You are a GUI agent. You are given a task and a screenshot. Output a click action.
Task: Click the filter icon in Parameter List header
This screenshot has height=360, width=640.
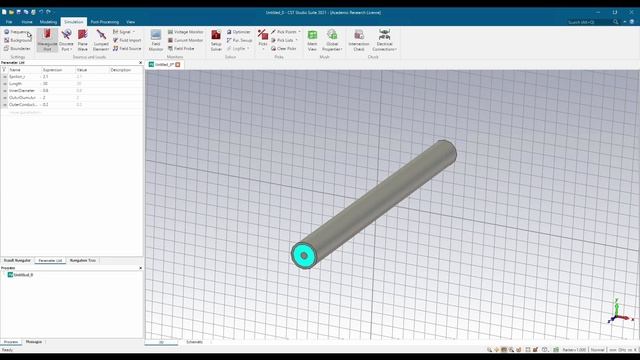coord(4,70)
